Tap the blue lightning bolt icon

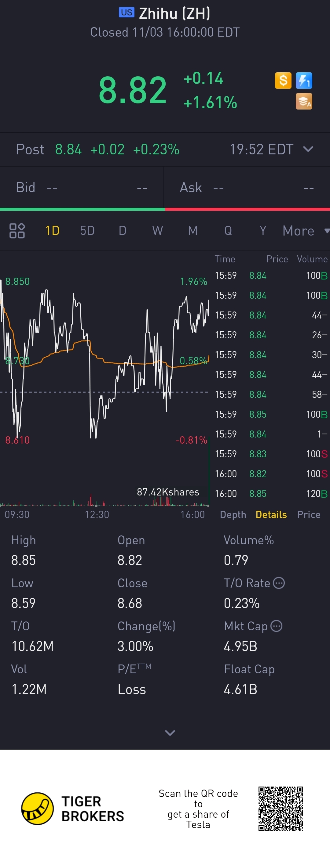pyautogui.click(x=304, y=81)
